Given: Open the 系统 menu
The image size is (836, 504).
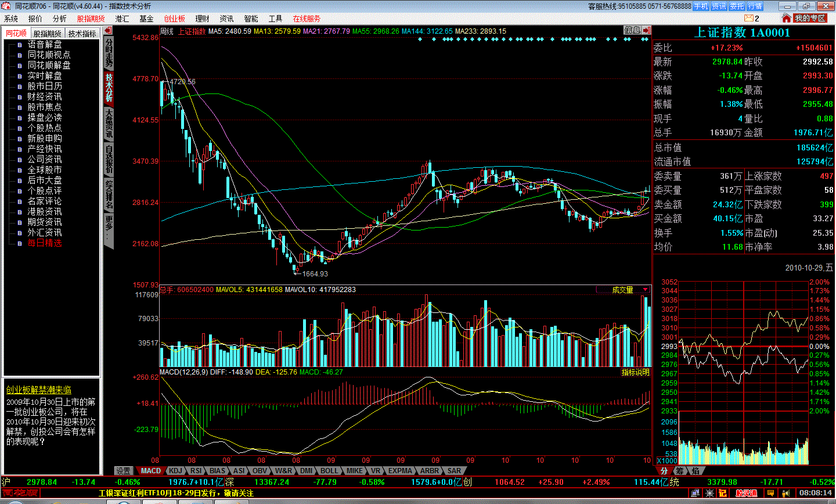Looking at the screenshot, I should (11, 19).
